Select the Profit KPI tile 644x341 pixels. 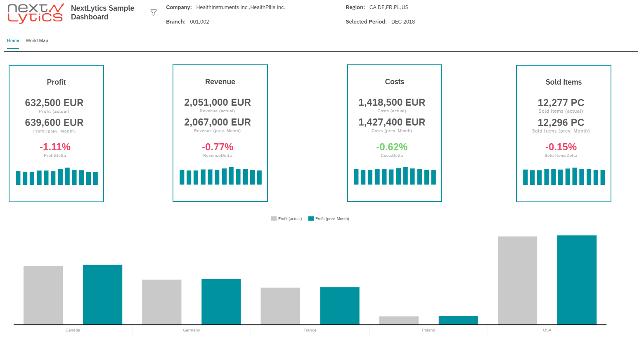coord(56,133)
